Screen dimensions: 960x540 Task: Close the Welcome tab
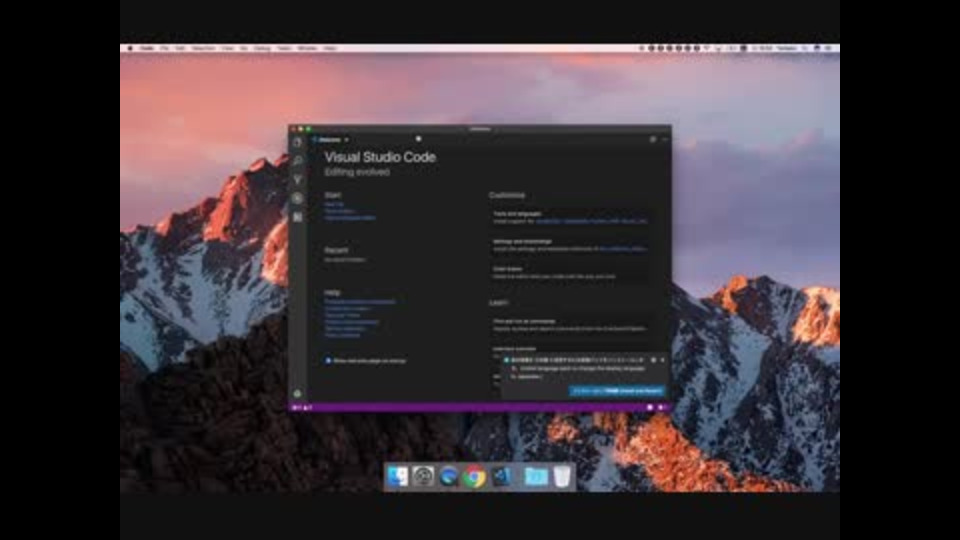(x=346, y=140)
